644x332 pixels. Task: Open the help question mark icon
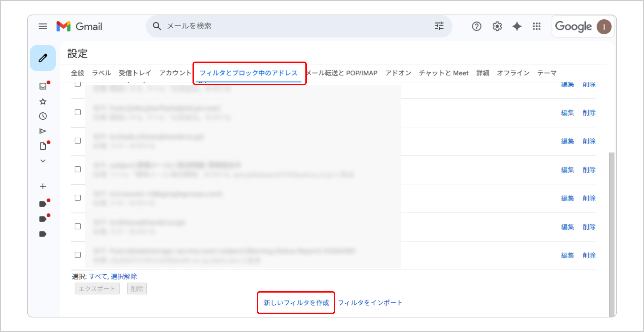pos(477,26)
